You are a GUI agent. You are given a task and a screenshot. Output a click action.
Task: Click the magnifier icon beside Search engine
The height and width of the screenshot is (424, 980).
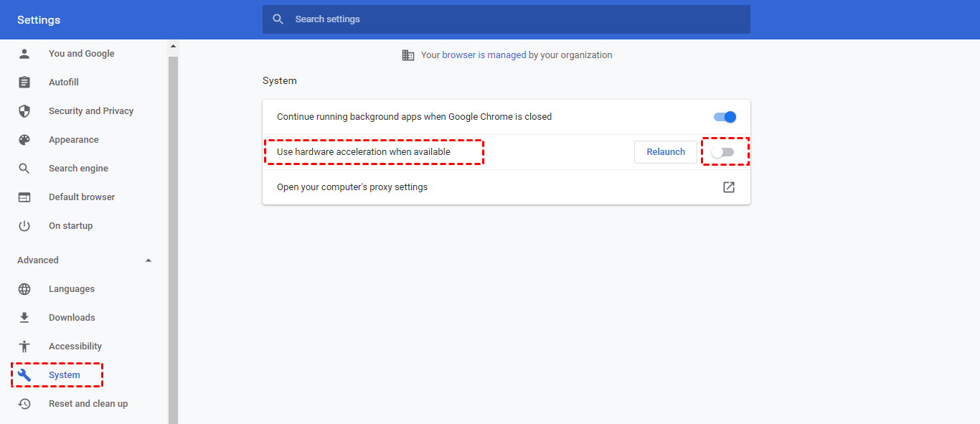pos(24,169)
